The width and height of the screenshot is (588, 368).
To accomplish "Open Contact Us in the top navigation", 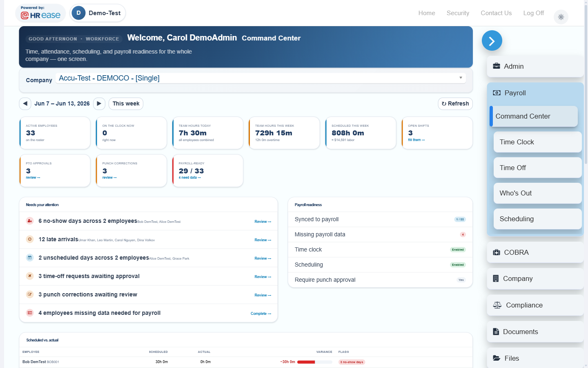I will [x=496, y=13].
